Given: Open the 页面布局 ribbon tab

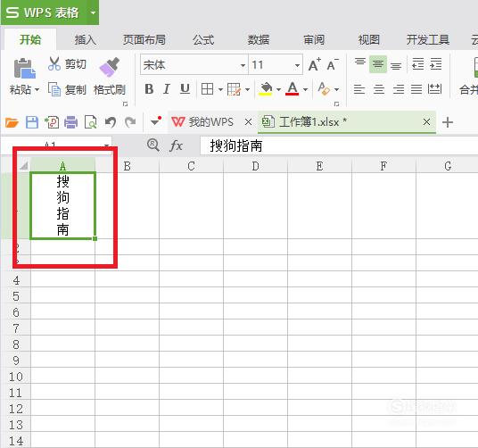Looking at the screenshot, I should (144, 39).
